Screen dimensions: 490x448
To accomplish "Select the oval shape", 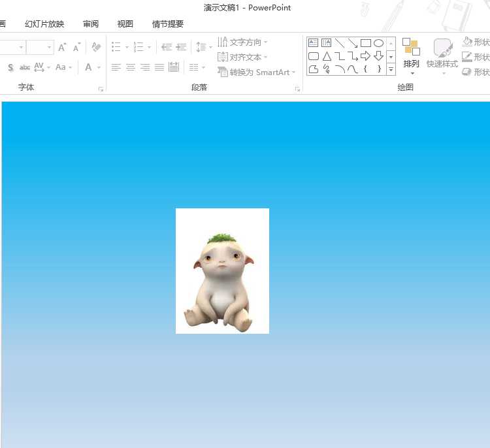I will [378, 43].
